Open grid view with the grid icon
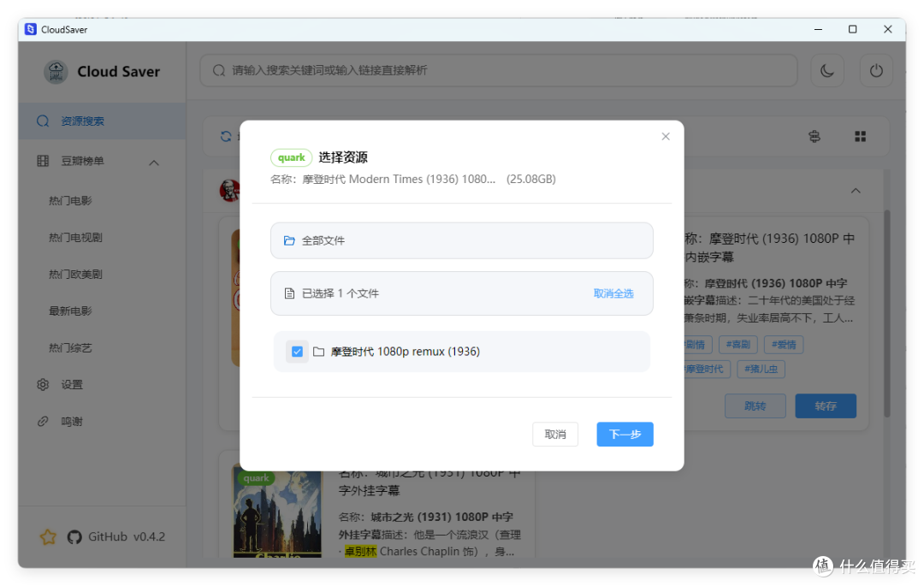924x586 pixels. tap(860, 136)
